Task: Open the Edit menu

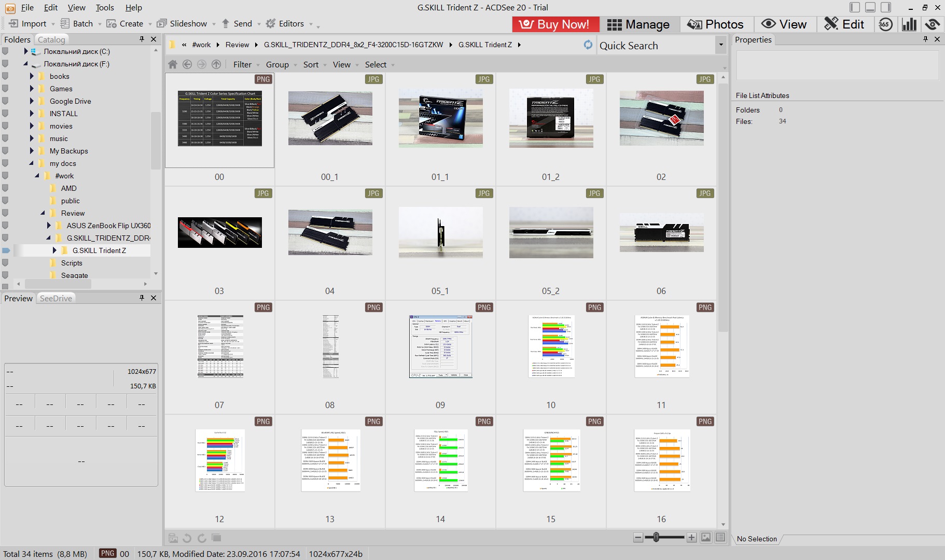Action: click(x=51, y=7)
